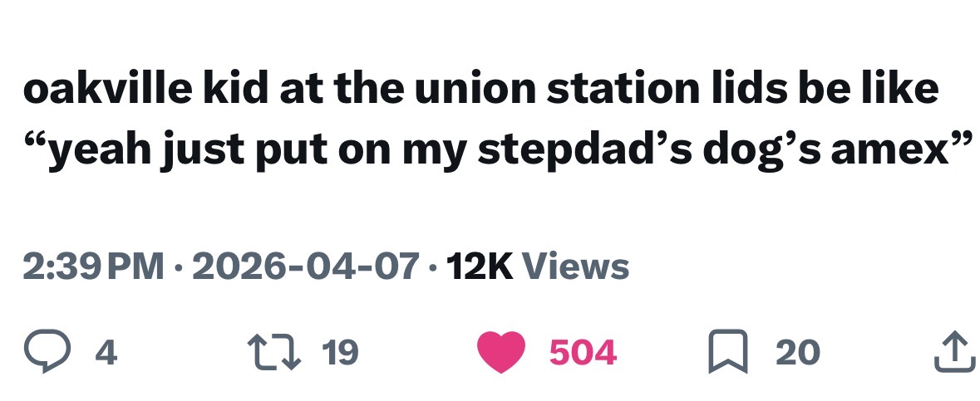This screenshot has width=980, height=401.
Task: Toggle the bookmark icon
Action: [729, 353]
